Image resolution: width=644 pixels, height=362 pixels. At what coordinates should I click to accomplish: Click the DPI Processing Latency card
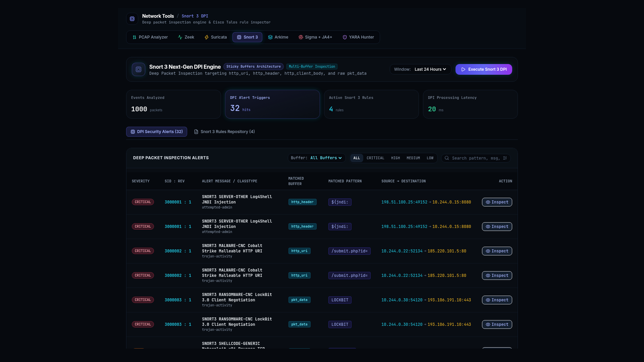pos(470,104)
